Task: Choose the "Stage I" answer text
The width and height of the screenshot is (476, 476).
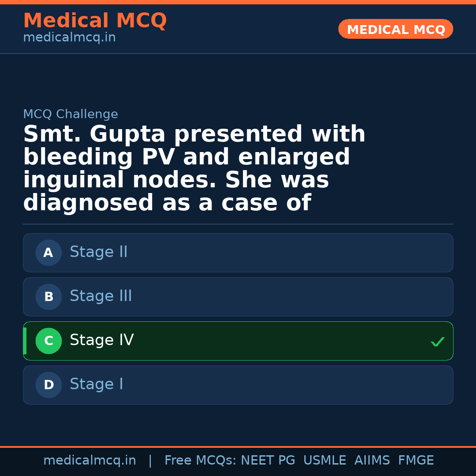Action: point(96,384)
